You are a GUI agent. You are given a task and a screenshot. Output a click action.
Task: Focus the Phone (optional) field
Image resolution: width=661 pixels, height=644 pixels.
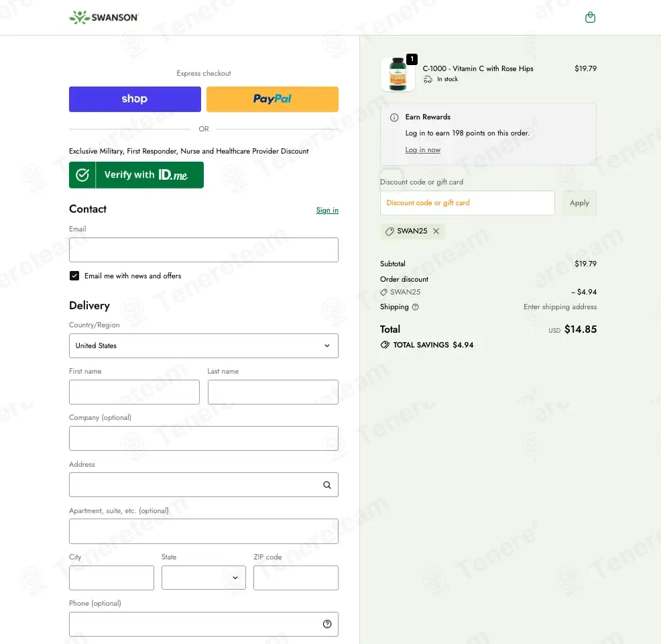204,624
